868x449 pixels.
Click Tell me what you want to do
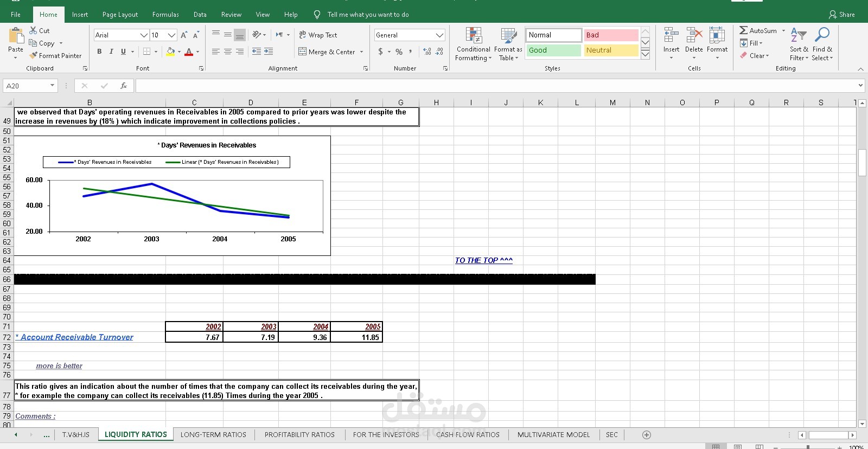(x=368, y=15)
